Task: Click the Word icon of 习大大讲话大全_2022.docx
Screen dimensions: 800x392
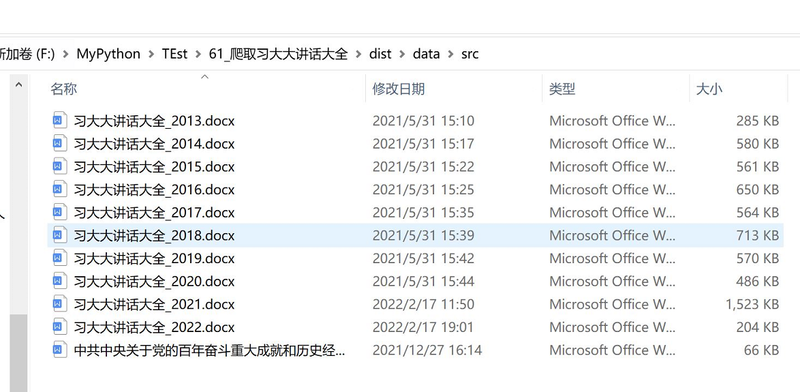Action: tap(59, 327)
